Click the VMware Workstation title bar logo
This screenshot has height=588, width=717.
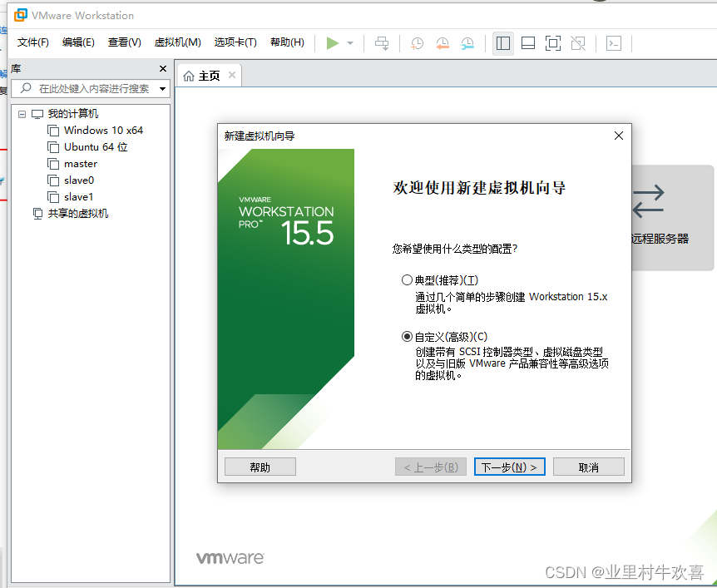pos(21,15)
